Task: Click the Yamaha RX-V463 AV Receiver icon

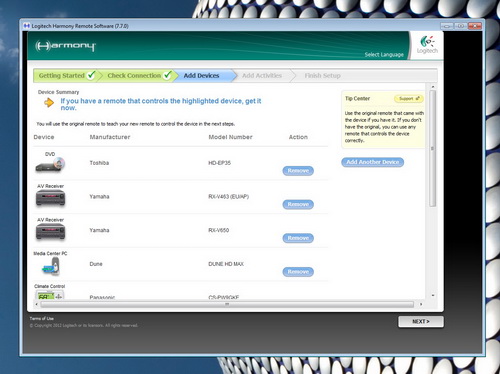Action: pyautogui.click(x=50, y=198)
